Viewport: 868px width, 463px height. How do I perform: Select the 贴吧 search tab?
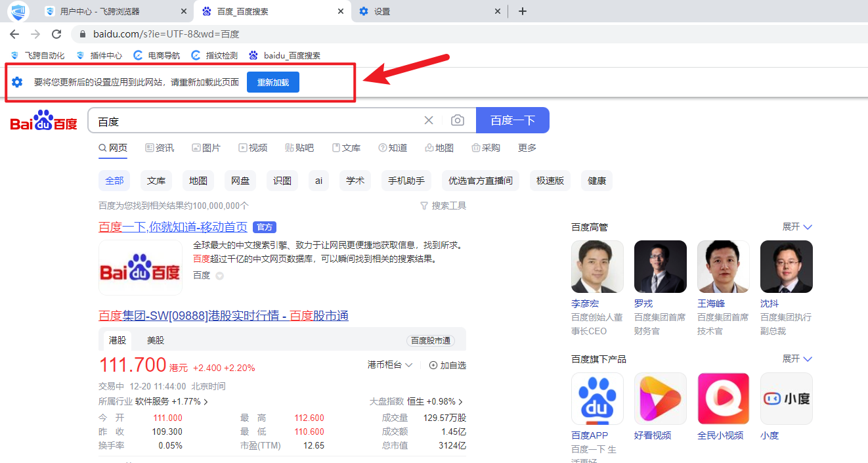click(x=299, y=148)
